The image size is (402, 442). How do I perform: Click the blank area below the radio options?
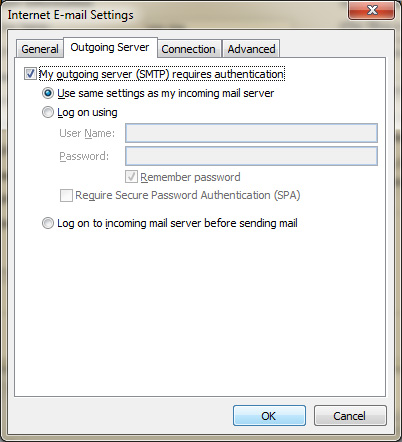(200, 313)
